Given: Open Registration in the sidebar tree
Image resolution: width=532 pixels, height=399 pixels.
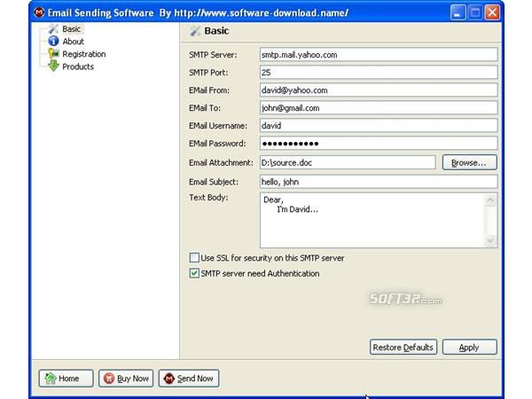Looking at the screenshot, I should pyautogui.click(x=84, y=54).
